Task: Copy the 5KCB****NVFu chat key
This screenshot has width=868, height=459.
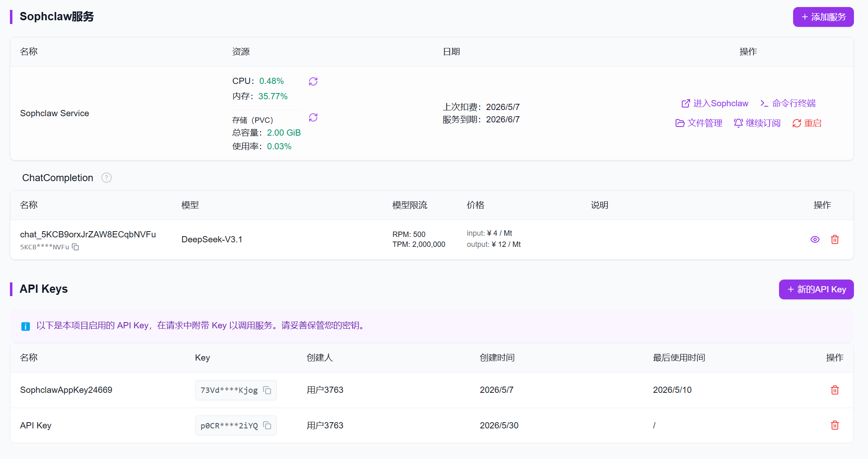Action: (x=75, y=247)
